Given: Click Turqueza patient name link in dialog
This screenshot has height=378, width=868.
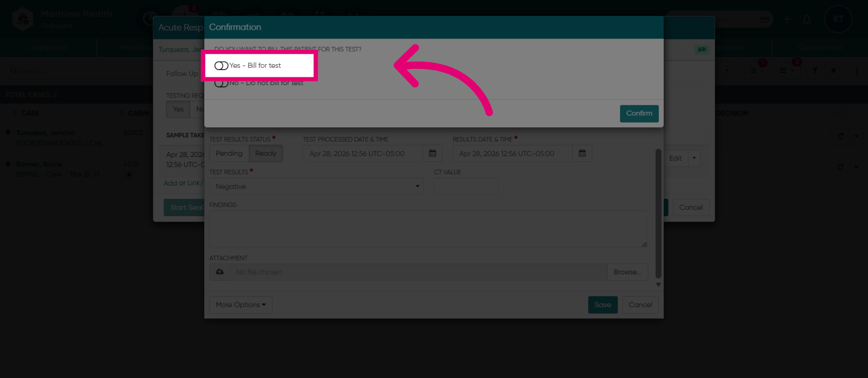Looking at the screenshot, I should tap(181, 49).
